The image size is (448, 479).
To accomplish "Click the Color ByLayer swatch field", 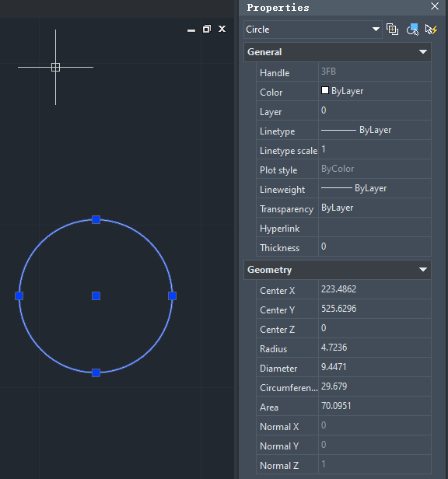I will point(375,91).
